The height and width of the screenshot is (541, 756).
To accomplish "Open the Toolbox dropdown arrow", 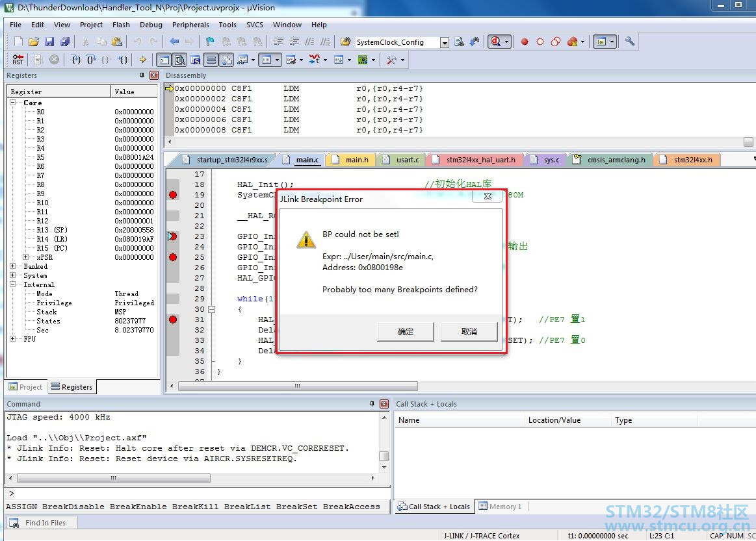I will pos(402,60).
